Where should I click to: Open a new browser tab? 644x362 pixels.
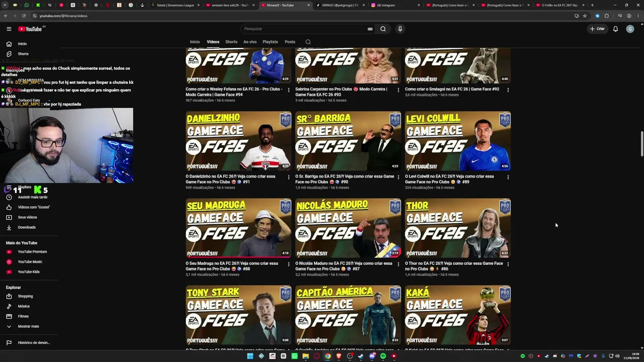point(592,5)
